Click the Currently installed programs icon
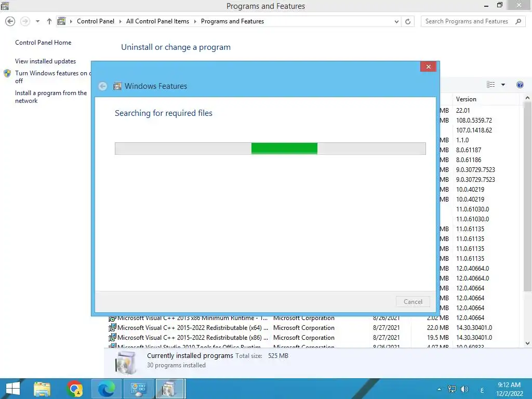 (126, 363)
